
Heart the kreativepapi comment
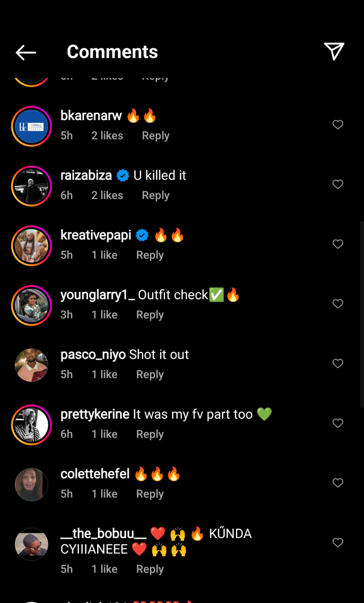point(338,244)
